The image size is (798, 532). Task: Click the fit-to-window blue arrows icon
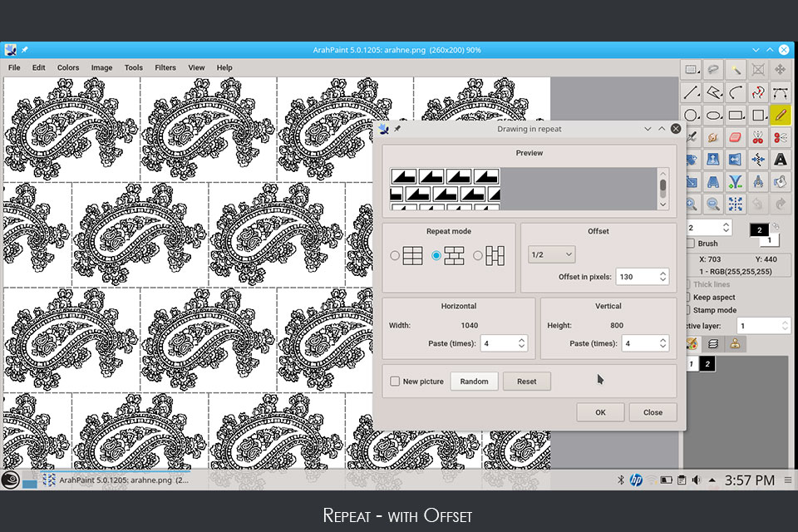point(736,204)
